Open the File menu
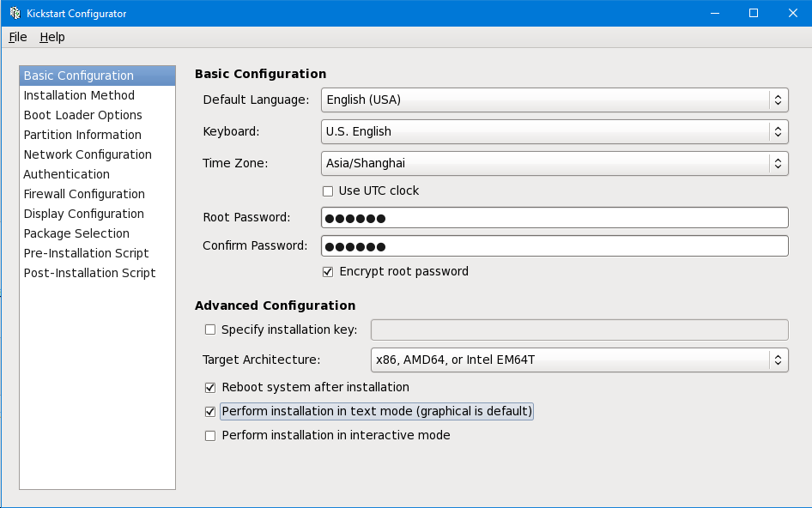 click(18, 37)
